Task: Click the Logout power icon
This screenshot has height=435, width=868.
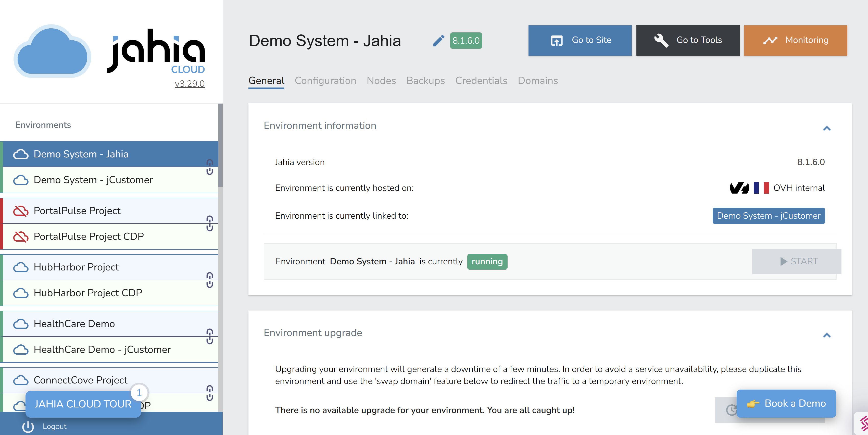Action: [28, 426]
